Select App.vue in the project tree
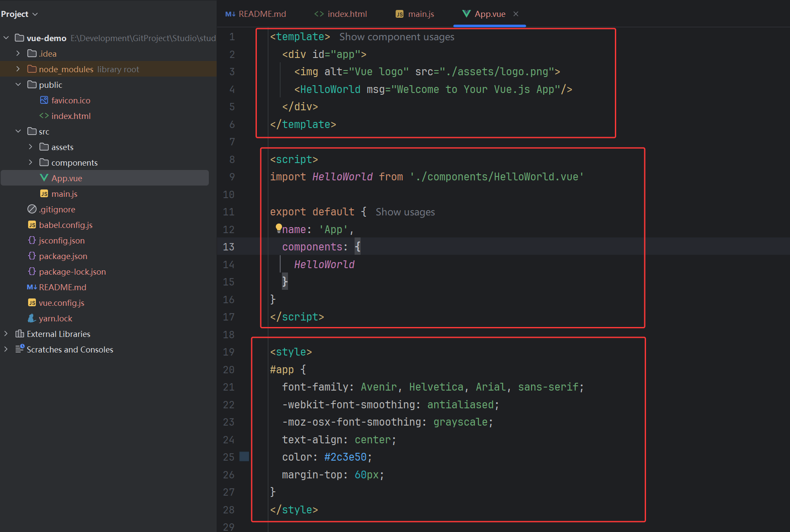The image size is (790, 532). click(67, 178)
